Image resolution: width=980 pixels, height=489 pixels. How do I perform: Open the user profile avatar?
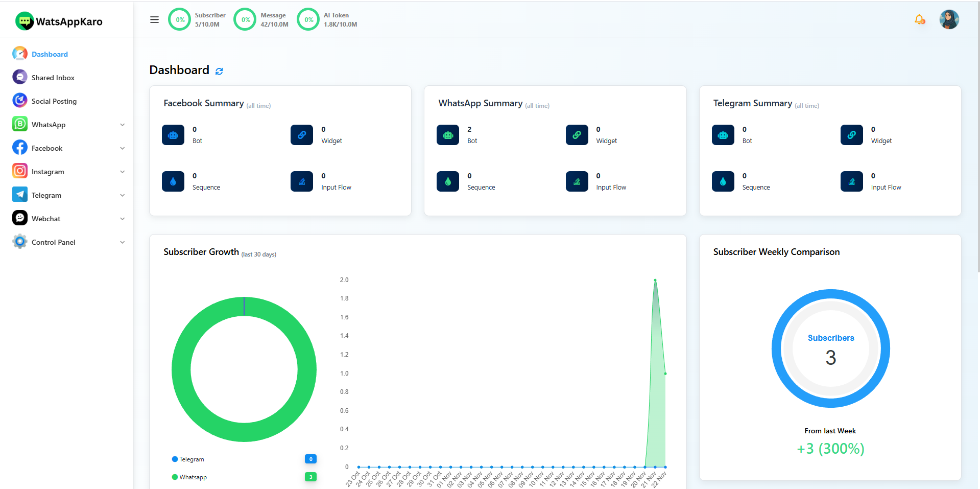click(x=949, y=19)
